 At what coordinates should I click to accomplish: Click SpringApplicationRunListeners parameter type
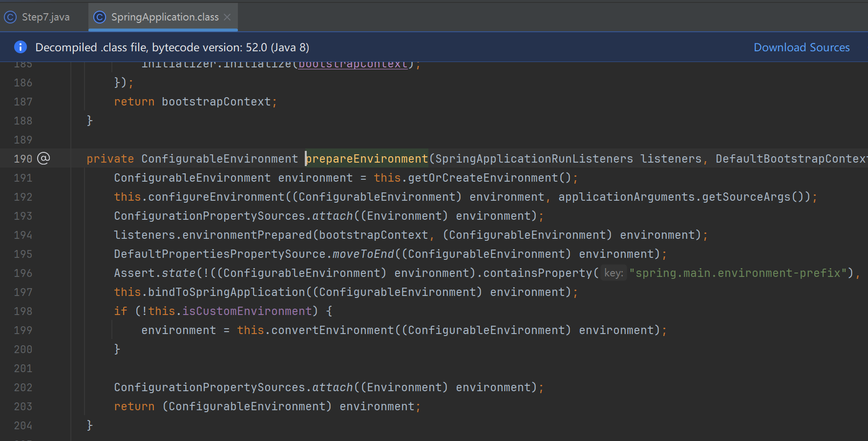point(534,159)
